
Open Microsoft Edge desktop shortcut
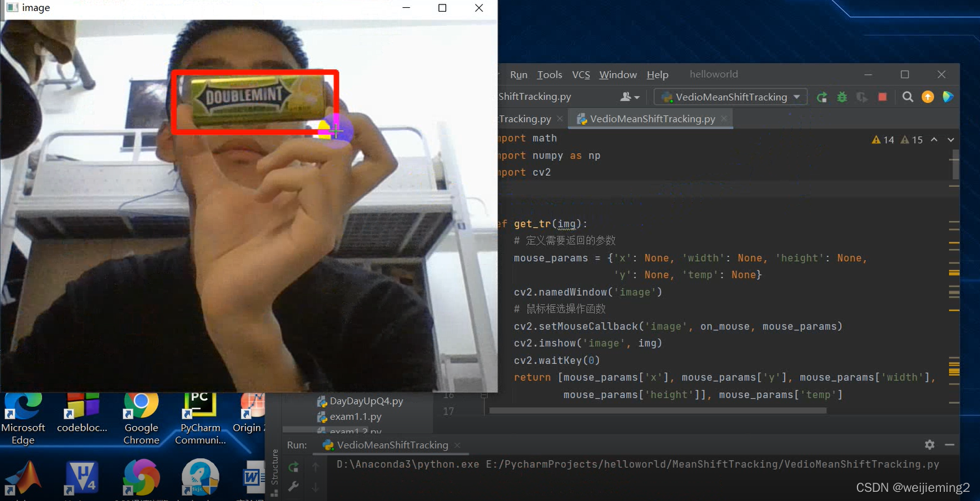coord(23,419)
